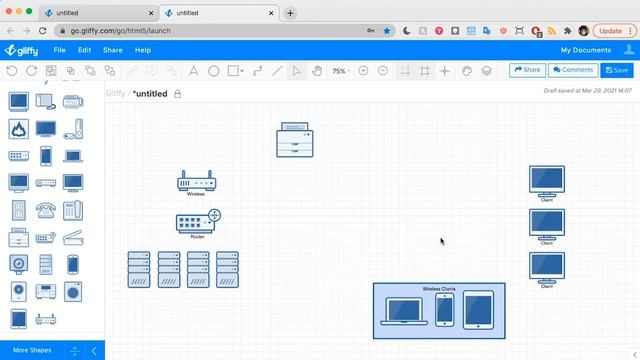
Task: Select the straight Line tool
Action: tap(277, 71)
